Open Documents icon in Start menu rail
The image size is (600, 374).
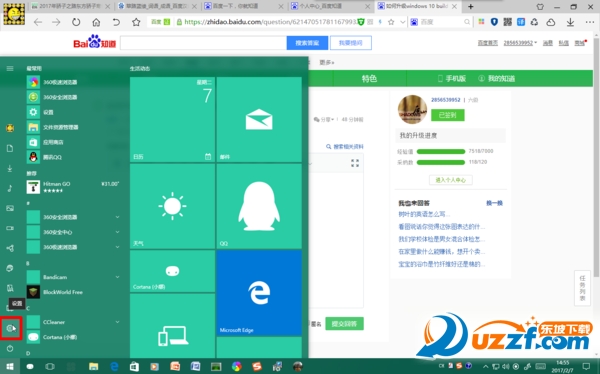coord(10,148)
